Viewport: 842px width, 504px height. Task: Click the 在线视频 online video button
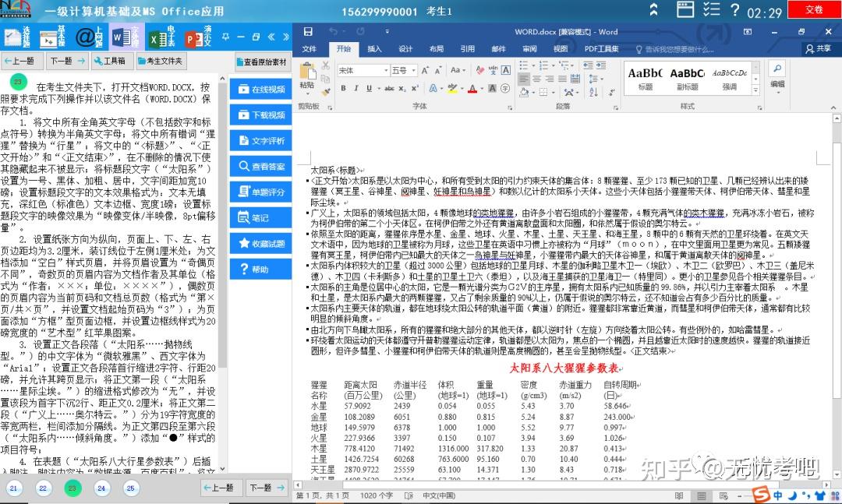[261, 89]
